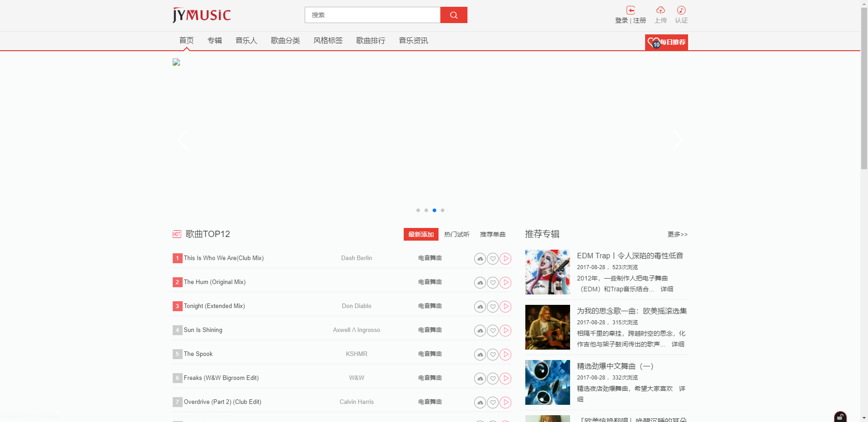Play The Spook track
868x422 pixels.
[505, 355]
